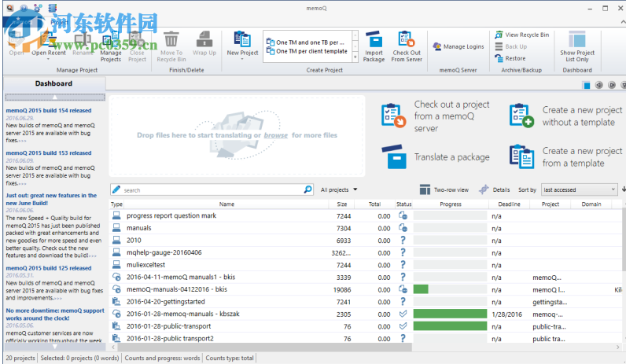Click Import Package in the ribbon

click(x=374, y=46)
